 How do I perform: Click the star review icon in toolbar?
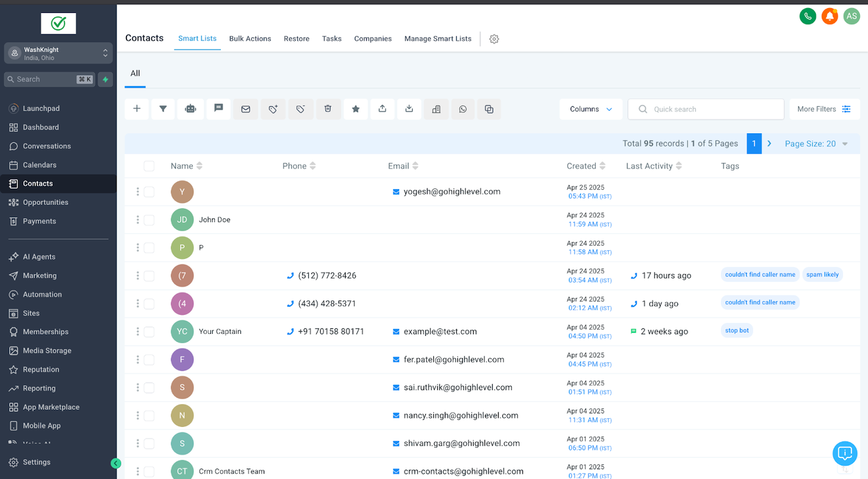click(x=356, y=109)
